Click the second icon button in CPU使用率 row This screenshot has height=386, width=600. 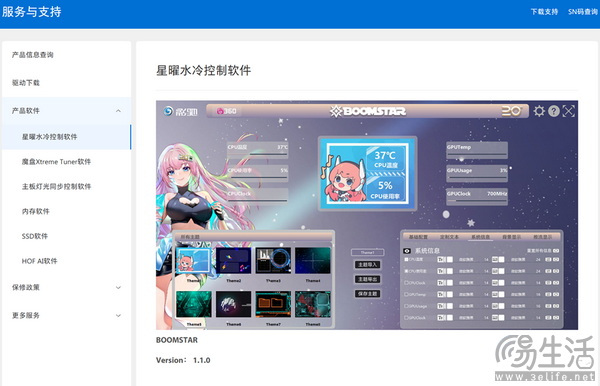pyautogui.click(x=495, y=271)
